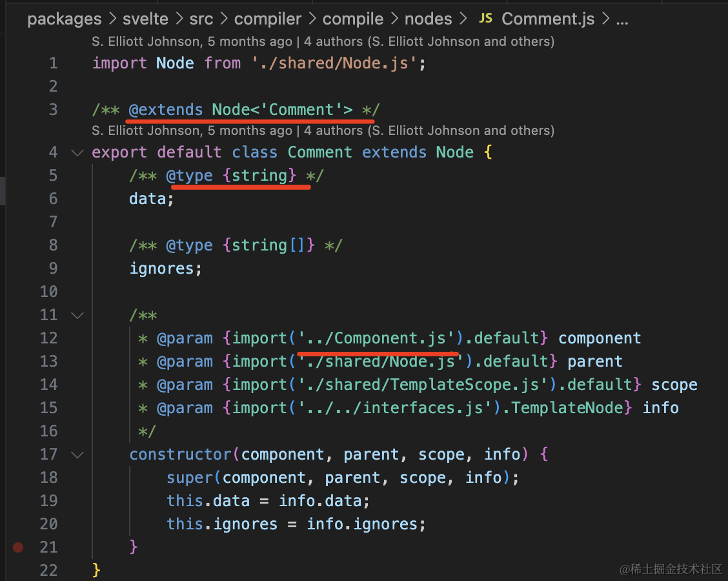Choose the 'compile' breadcrumb segment
Screen dimensions: 728x581
coord(353,19)
